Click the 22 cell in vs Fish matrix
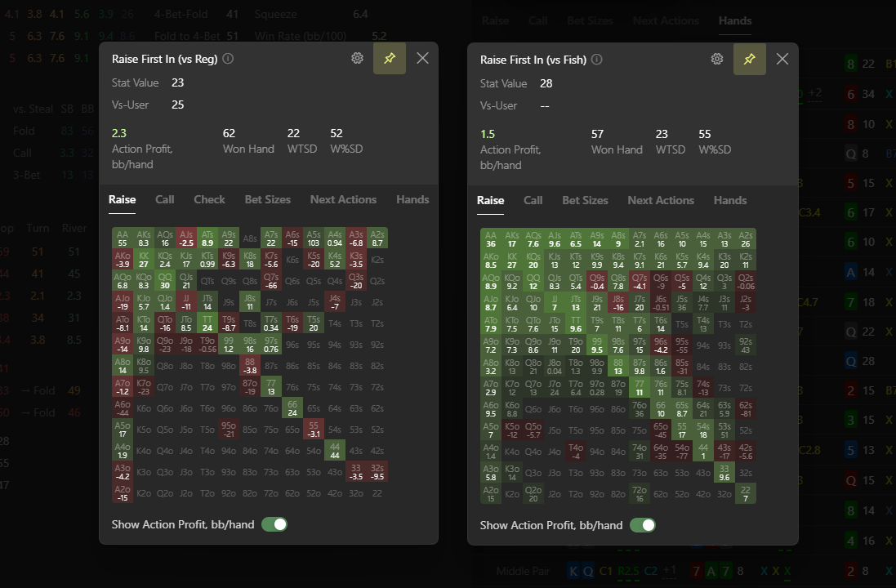This screenshot has height=588, width=896. [746, 494]
